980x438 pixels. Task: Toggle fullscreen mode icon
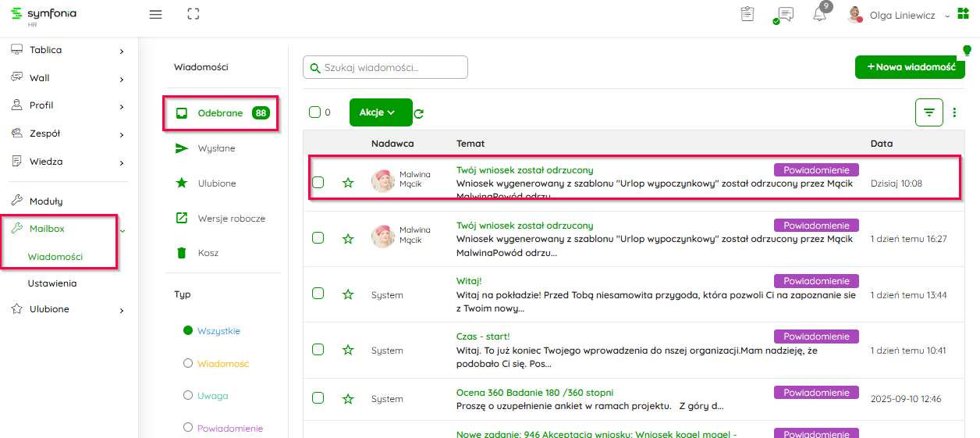click(x=194, y=14)
